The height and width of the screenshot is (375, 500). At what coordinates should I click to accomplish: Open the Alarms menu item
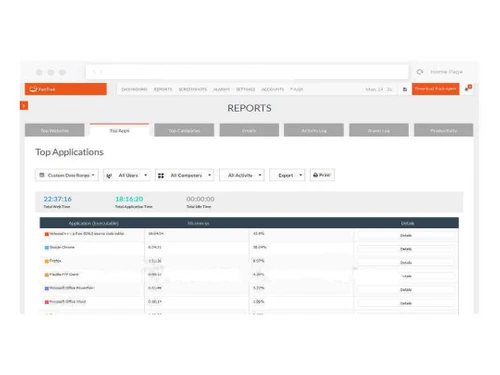coord(221,89)
